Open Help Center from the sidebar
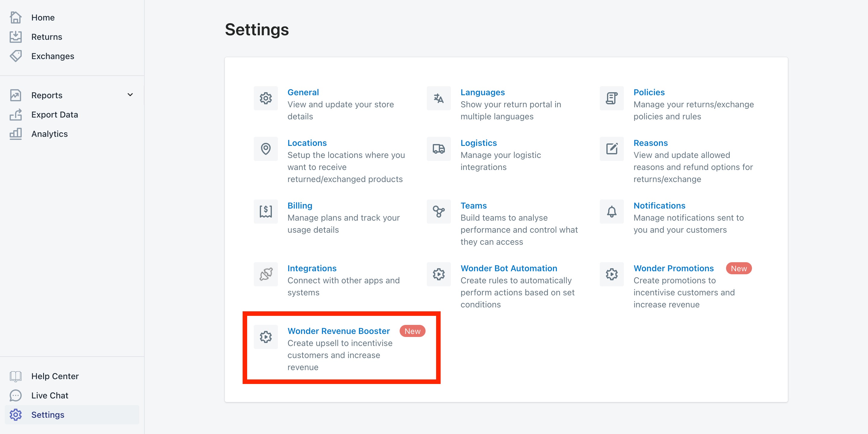Viewport: 868px width, 434px height. (55, 376)
